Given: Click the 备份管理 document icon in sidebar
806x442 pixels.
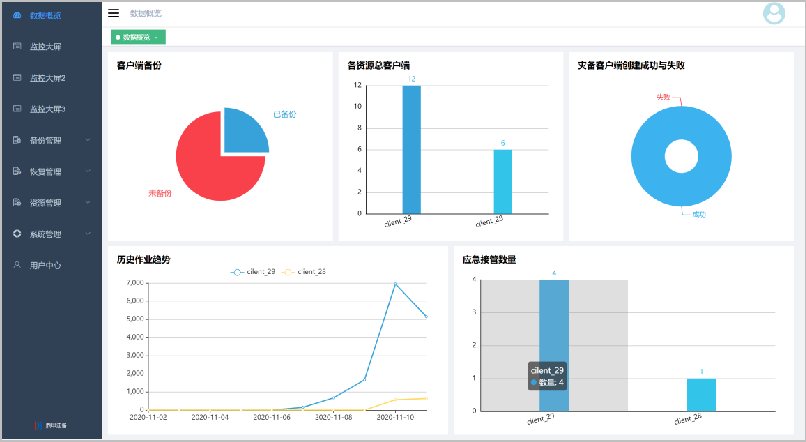Looking at the screenshot, I should [x=17, y=140].
